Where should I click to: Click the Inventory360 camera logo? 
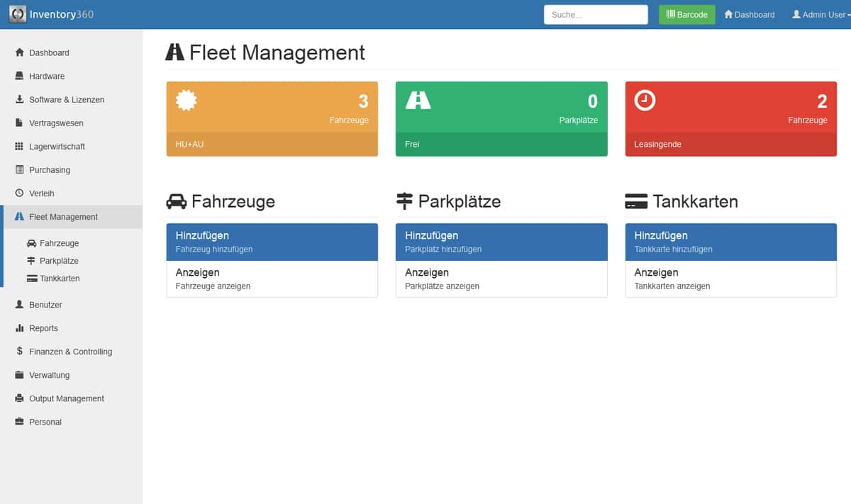tap(16, 14)
